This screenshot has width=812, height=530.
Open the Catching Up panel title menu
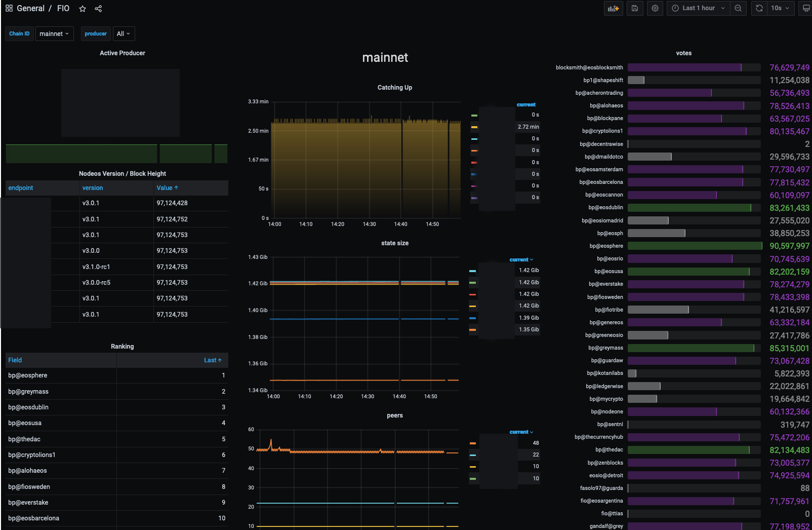coord(394,88)
